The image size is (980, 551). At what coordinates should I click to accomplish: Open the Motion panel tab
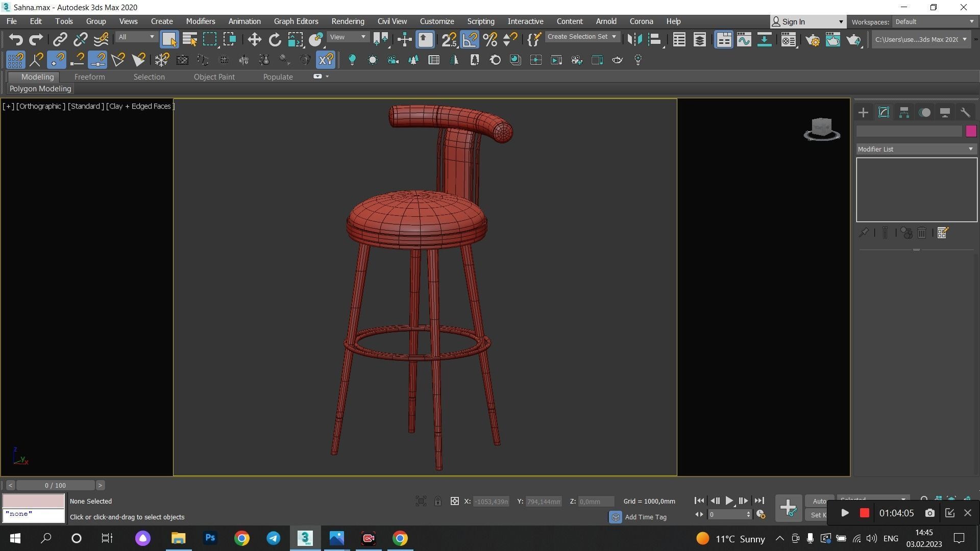[x=924, y=113]
